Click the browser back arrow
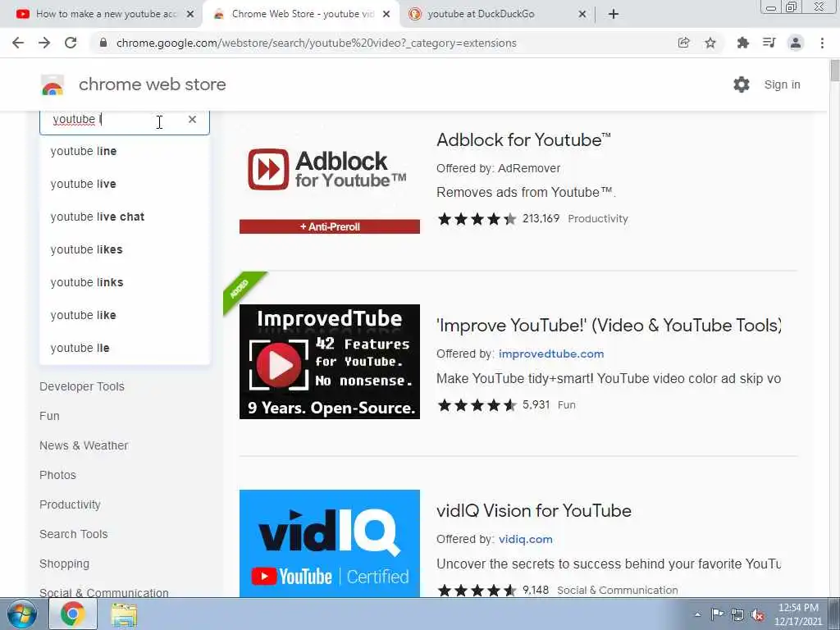The width and height of the screenshot is (840, 630). click(x=18, y=43)
